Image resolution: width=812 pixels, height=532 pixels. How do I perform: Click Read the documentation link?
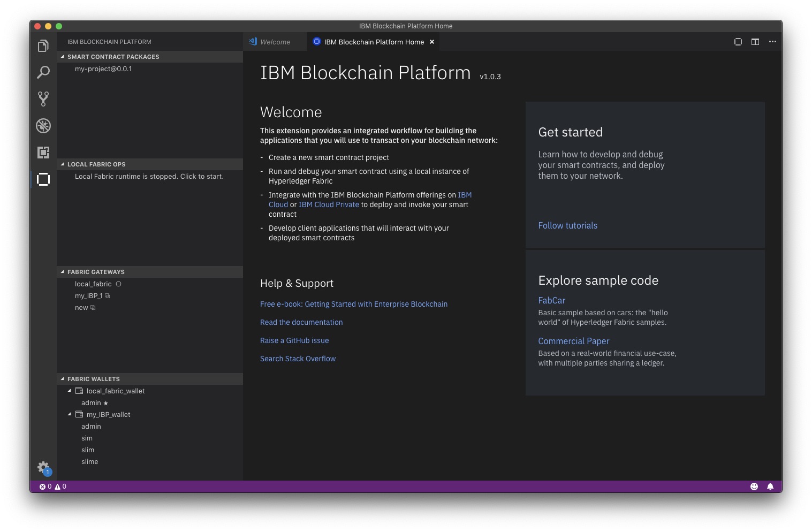click(x=301, y=322)
